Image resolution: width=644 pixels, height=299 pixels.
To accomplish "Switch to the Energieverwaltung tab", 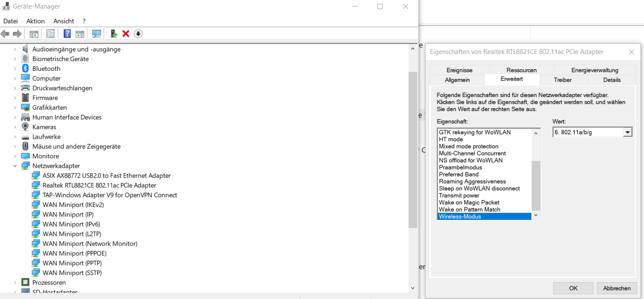I will [x=595, y=70].
